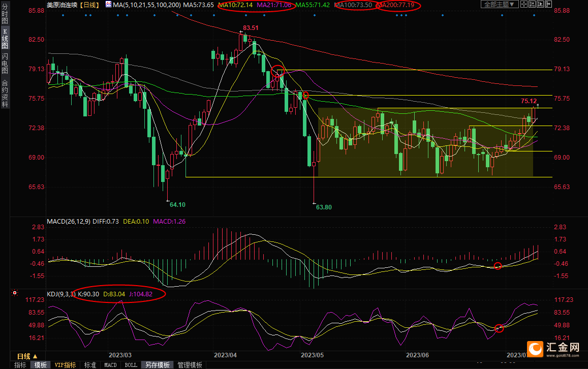Apply the MACD template
The image size is (588, 369).
click(x=110, y=365)
